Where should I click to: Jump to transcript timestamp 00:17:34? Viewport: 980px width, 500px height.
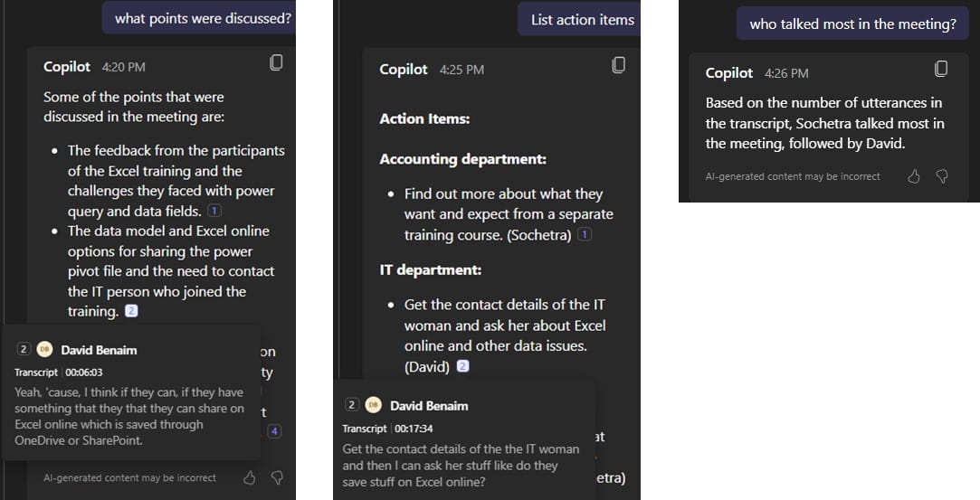coord(414,429)
